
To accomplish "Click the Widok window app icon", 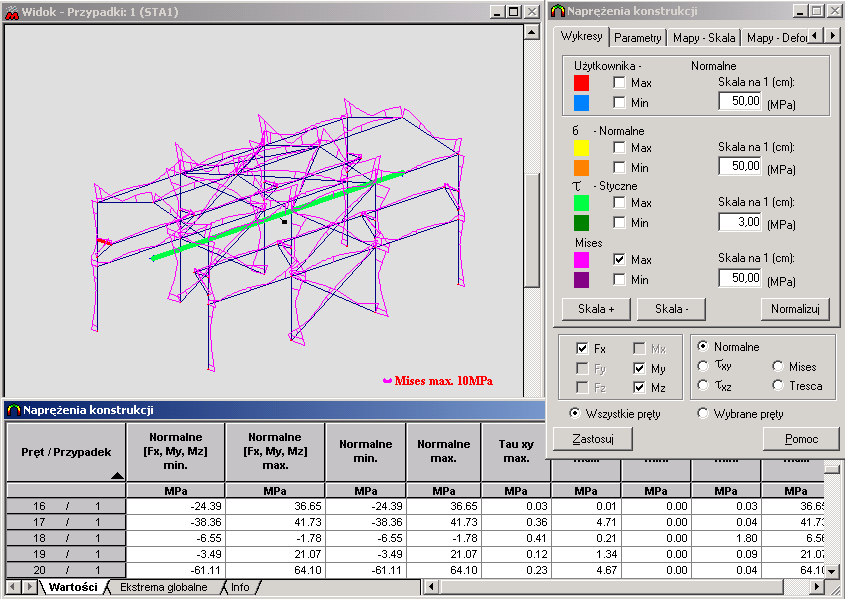I will (11, 12).
